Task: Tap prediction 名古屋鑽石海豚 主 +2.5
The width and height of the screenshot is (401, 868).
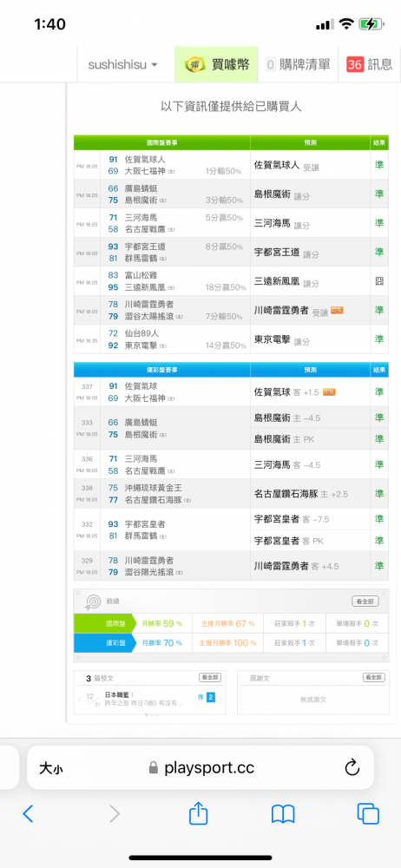Action: click(x=300, y=494)
